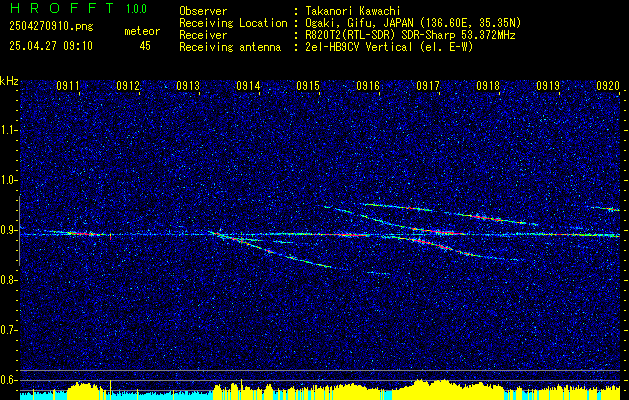The height and width of the screenshot is (400, 629).
Task: Click the Receiving Location label
Action: pos(234,23)
